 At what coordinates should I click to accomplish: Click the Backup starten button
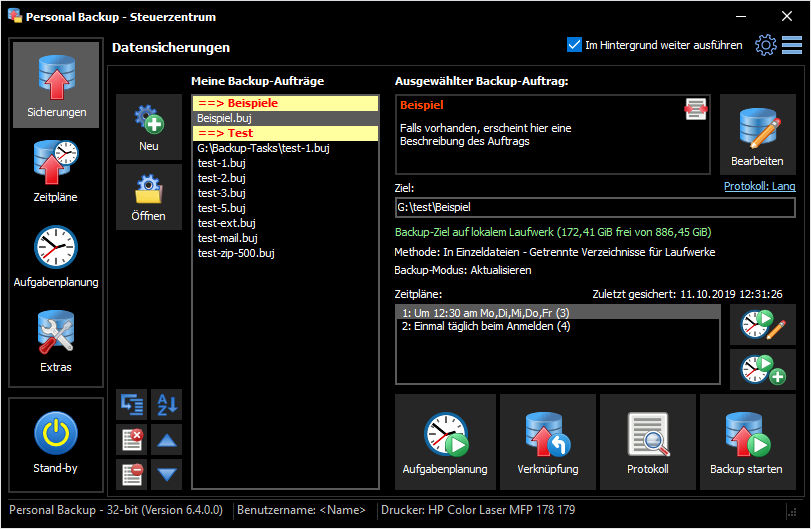pyautogui.click(x=747, y=442)
